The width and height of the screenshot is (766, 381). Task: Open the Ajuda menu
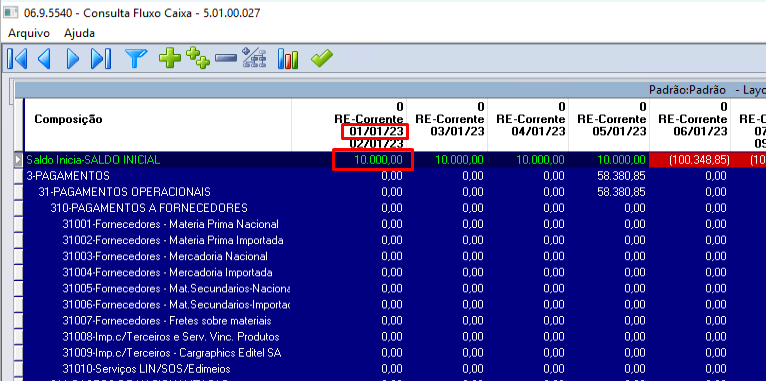click(x=79, y=33)
